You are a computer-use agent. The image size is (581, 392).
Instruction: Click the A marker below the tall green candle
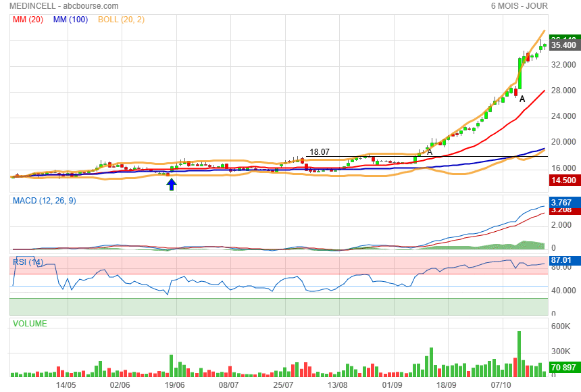coord(522,99)
